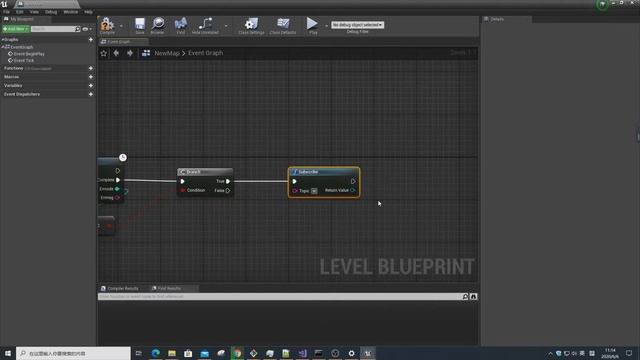Image resolution: width=640 pixels, height=360 pixels.
Task: Click Event Graph in the breadcrumb
Action: (x=205, y=53)
